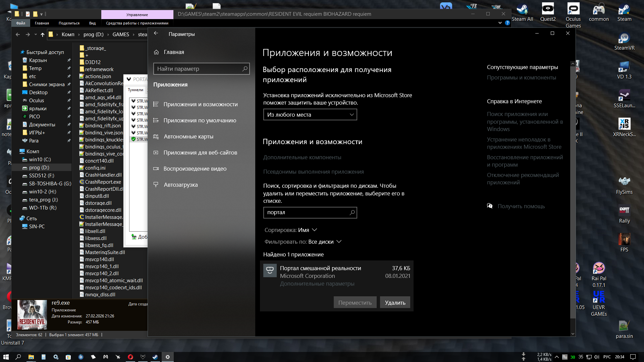Open Дополнительные параметры link

(x=317, y=284)
